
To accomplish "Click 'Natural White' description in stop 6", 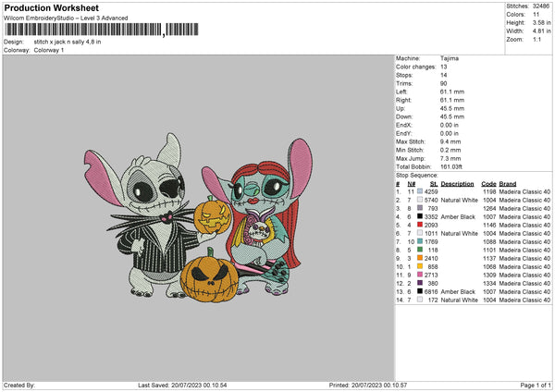I will tap(460, 234).
